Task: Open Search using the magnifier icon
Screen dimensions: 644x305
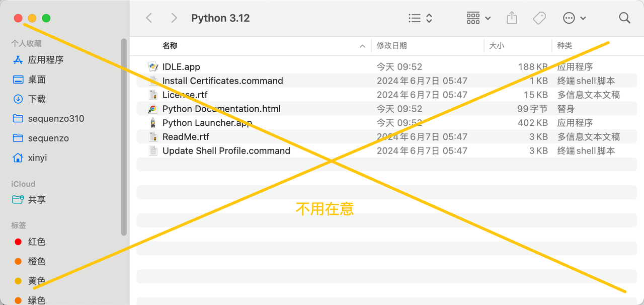Action: tap(624, 18)
